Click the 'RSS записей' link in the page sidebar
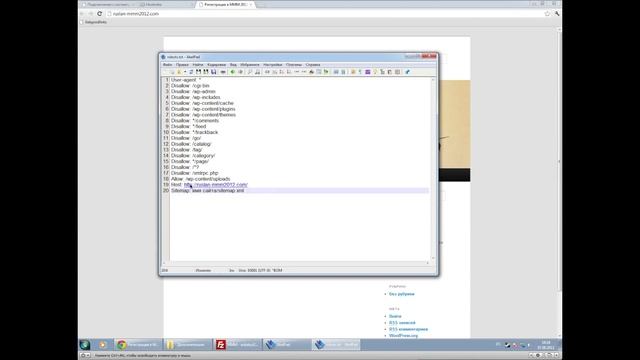This screenshot has width=640, height=360. [x=402, y=323]
